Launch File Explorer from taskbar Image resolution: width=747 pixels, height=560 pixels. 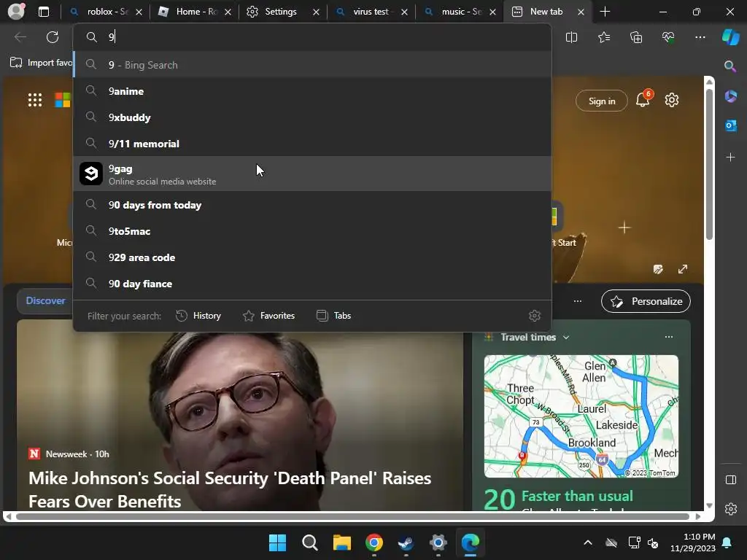pyautogui.click(x=341, y=542)
